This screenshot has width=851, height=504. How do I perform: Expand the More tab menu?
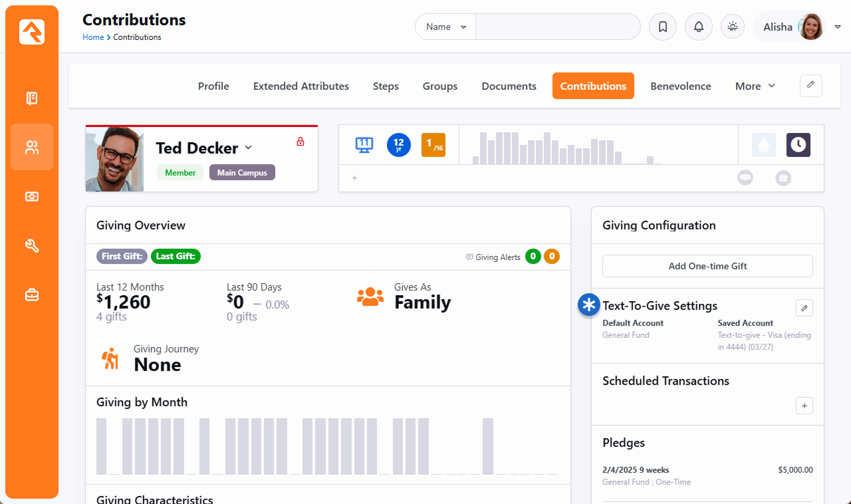(x=755, y=86)
